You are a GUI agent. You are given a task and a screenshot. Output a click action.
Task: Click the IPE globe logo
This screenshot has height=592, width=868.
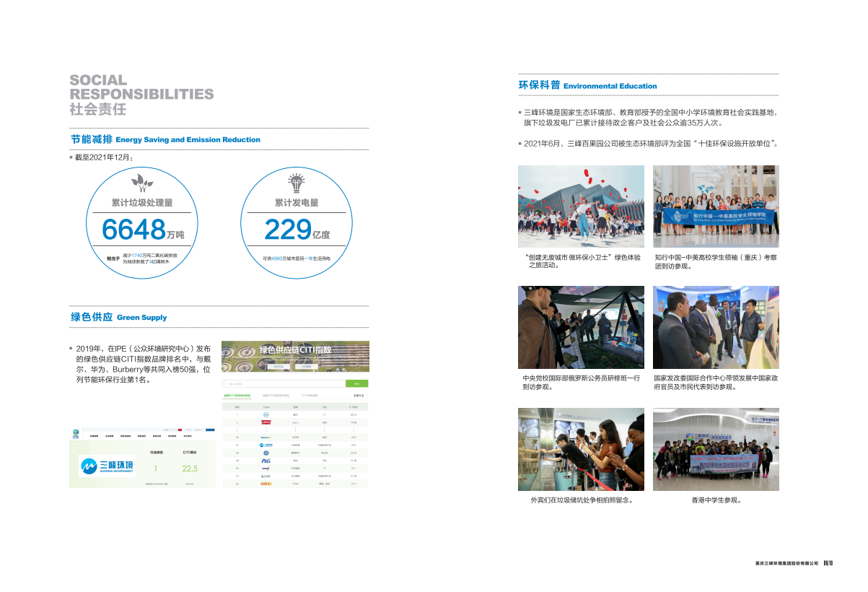[x=75, y=435]
